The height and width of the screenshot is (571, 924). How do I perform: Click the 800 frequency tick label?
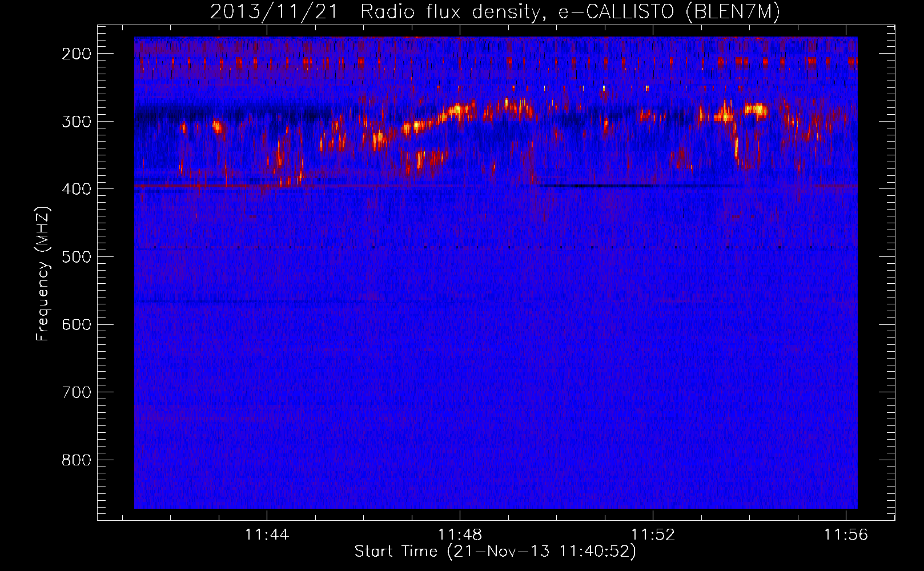[x=77, y=460]
